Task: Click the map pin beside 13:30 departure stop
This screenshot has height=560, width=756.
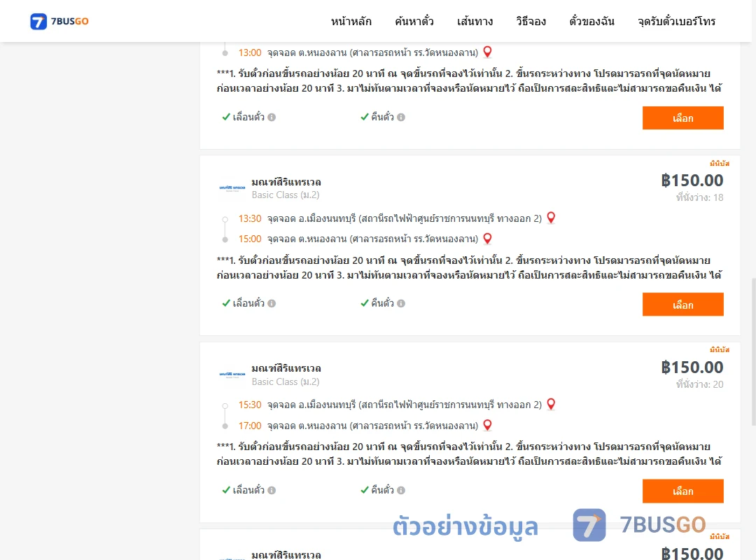Action: click(x=551, y=218)
